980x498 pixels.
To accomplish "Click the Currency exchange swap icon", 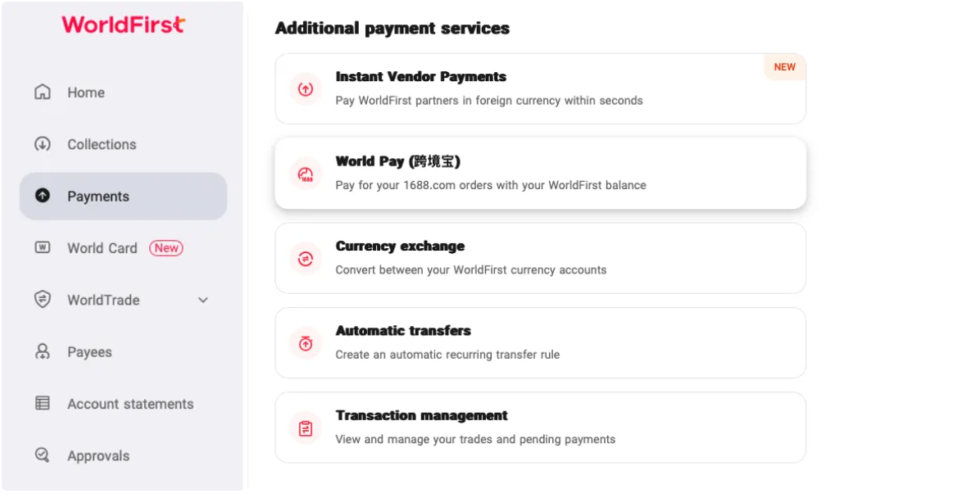I will tap(306, 258).
